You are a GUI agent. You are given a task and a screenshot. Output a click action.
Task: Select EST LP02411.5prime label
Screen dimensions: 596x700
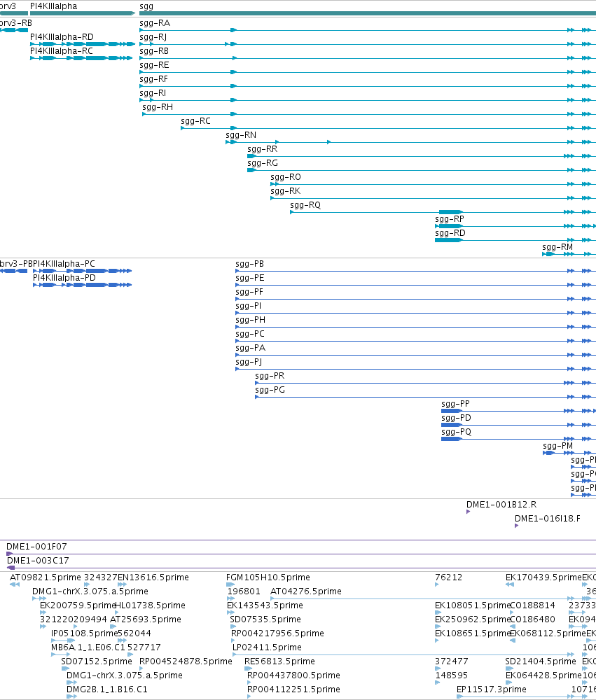(267, 647)
